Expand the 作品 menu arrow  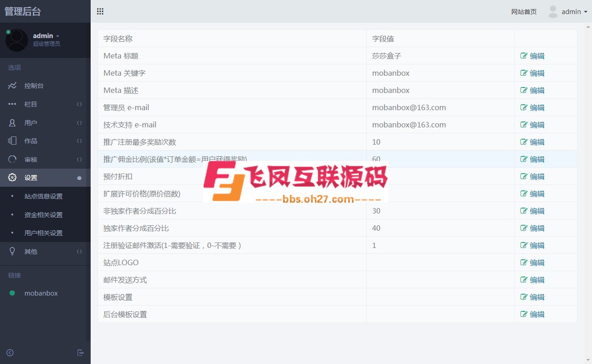click(x=79, y=141)
